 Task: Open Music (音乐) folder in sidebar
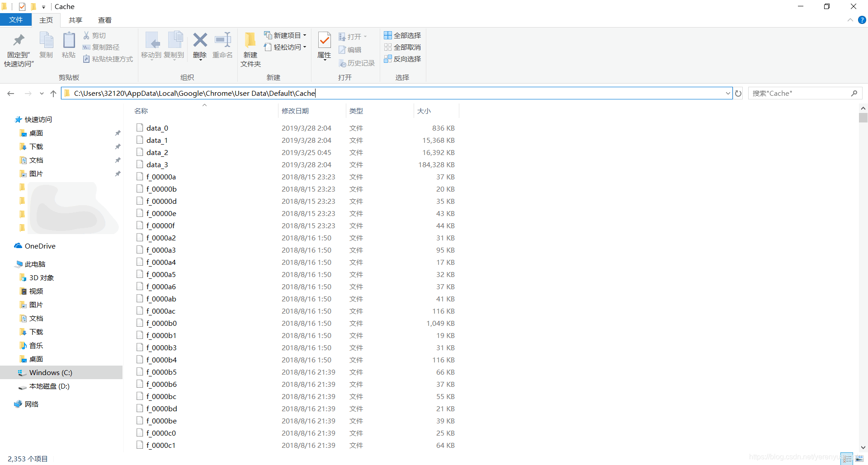click(31, 345)
